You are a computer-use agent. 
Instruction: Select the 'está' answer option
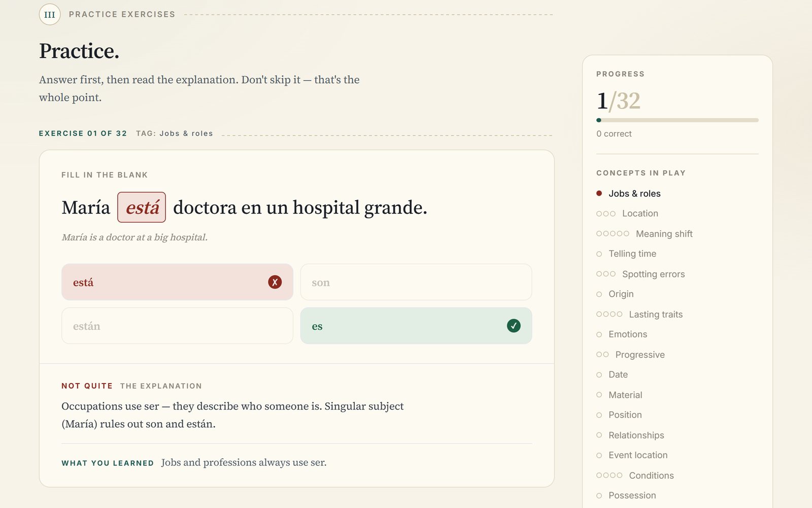[x=177, y=282]
